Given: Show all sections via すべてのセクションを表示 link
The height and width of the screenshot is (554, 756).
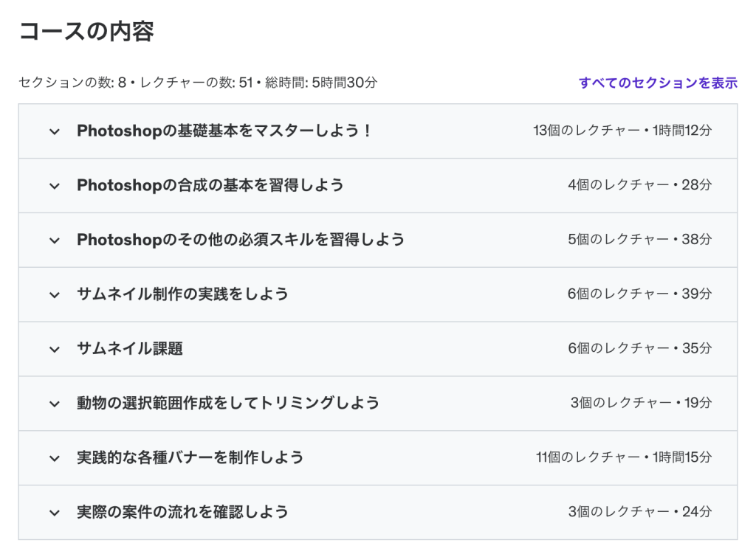Looking at the screenshot, I should point(658,83).
